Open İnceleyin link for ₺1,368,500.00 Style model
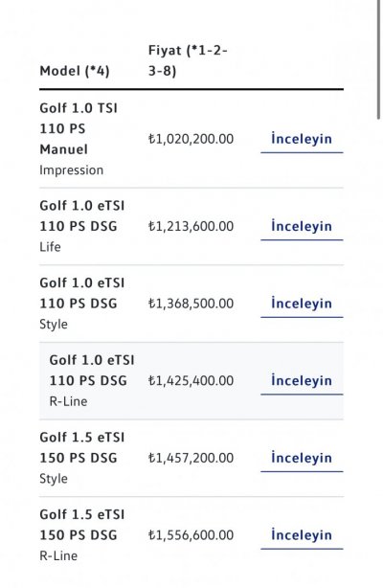The height and width of the screenshot is (588, 383). (302, 304)
